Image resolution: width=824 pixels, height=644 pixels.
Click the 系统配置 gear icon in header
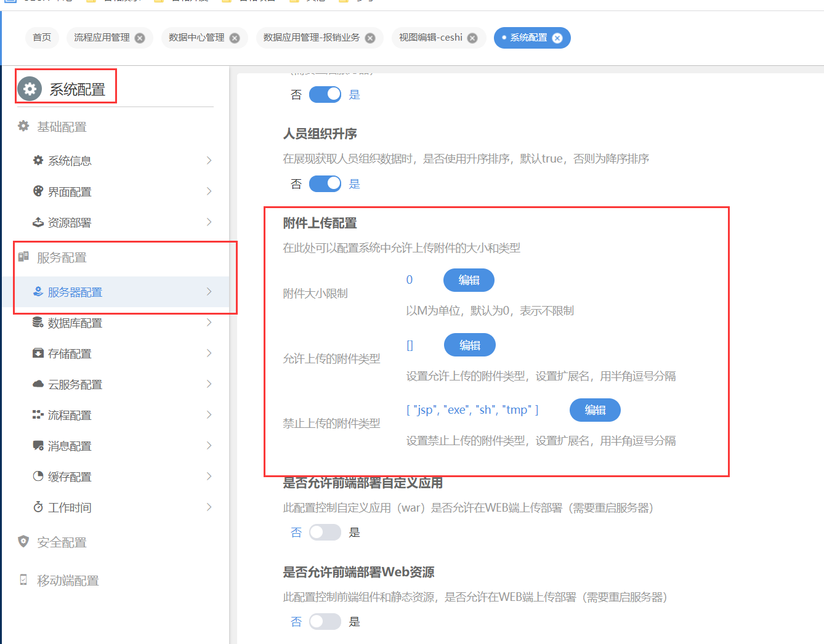click(x=30, y=89)
